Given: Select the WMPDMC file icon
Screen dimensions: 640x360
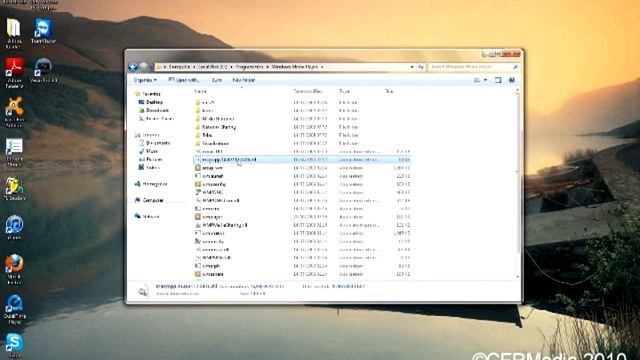Looking at the screenshot, I should (198, 192).
